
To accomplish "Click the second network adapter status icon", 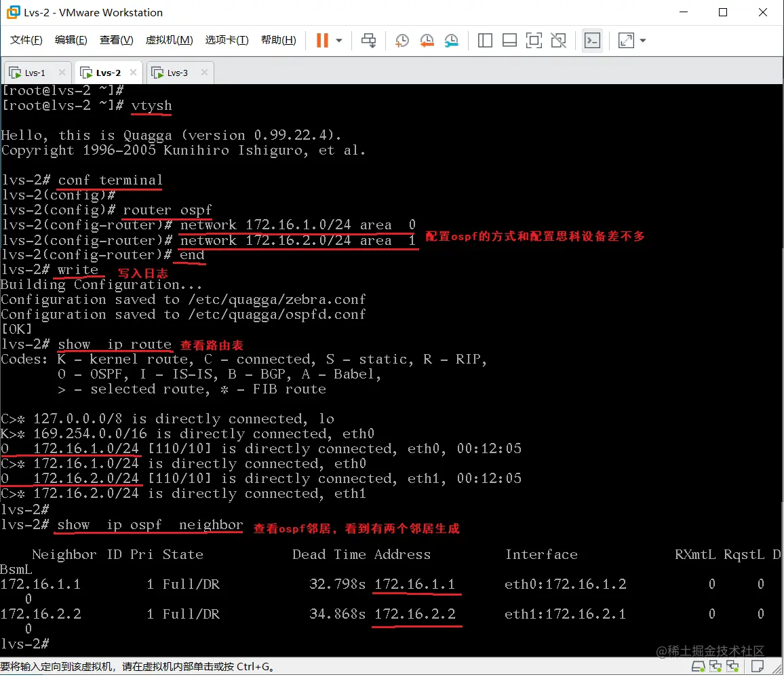I will (x=732, y=667).
